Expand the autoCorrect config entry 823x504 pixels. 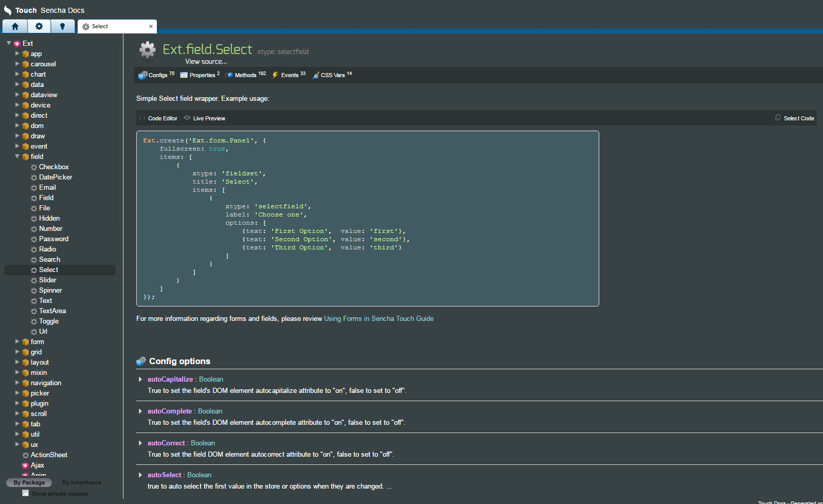pos(140,443)
